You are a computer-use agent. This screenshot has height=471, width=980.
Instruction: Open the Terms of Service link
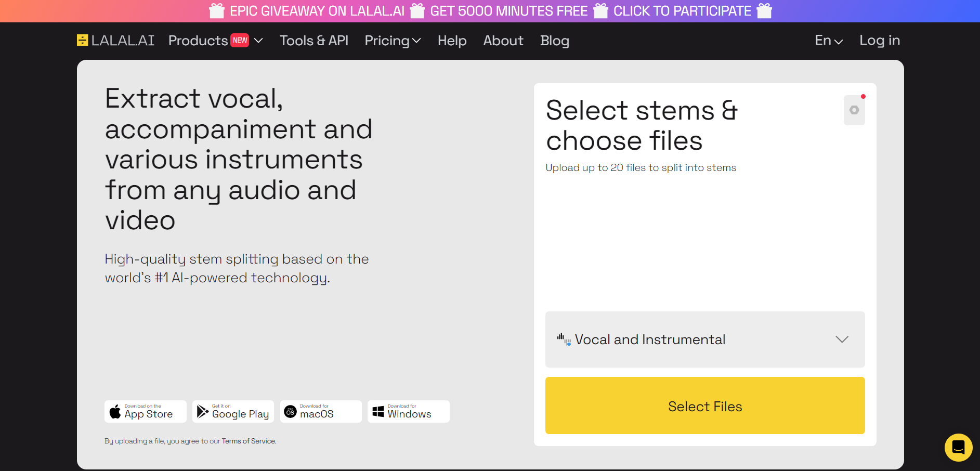[248, 441]
